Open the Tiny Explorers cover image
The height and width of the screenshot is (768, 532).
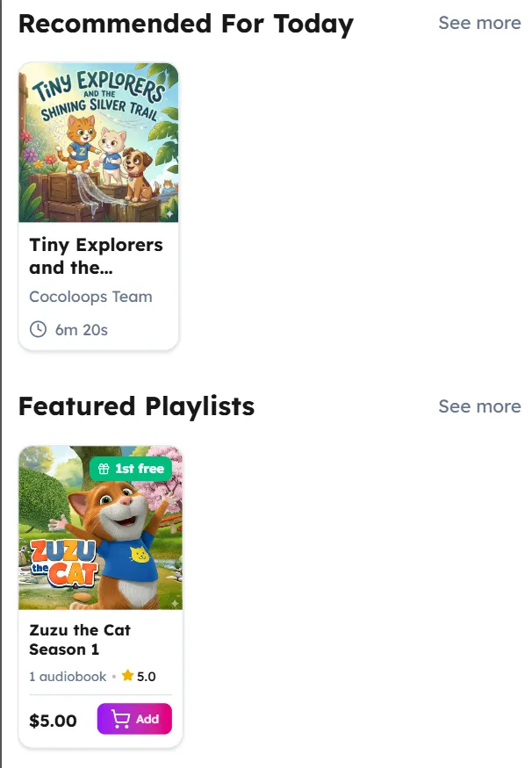[98, 142]
